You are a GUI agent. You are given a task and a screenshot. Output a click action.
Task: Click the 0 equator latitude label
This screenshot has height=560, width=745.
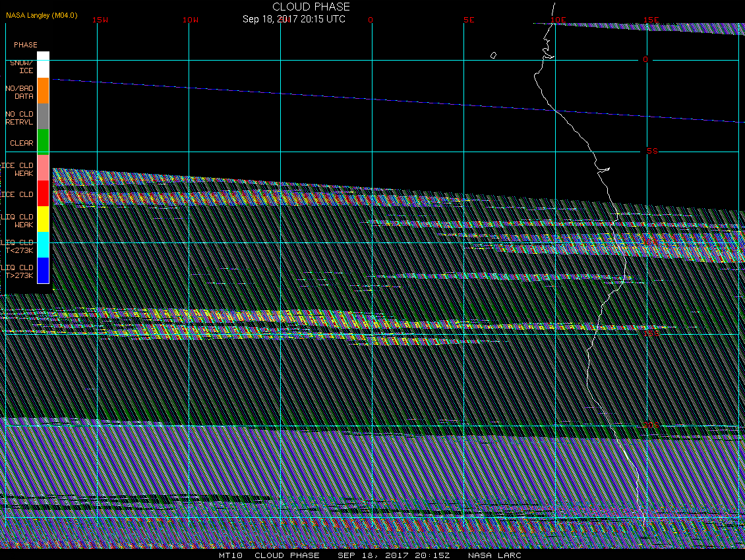(645, 59)
